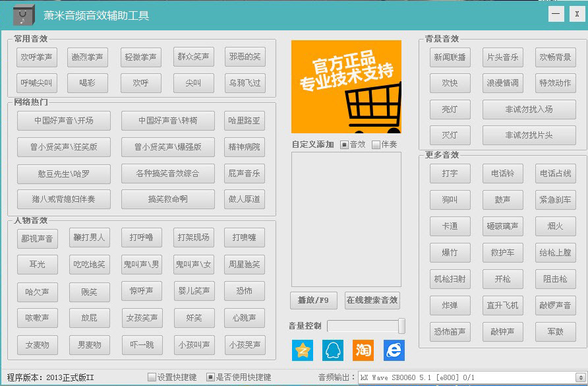Click the orange Taobao shop icon
The width and height of the screenshot is (588, 386).
click(363, 350)
